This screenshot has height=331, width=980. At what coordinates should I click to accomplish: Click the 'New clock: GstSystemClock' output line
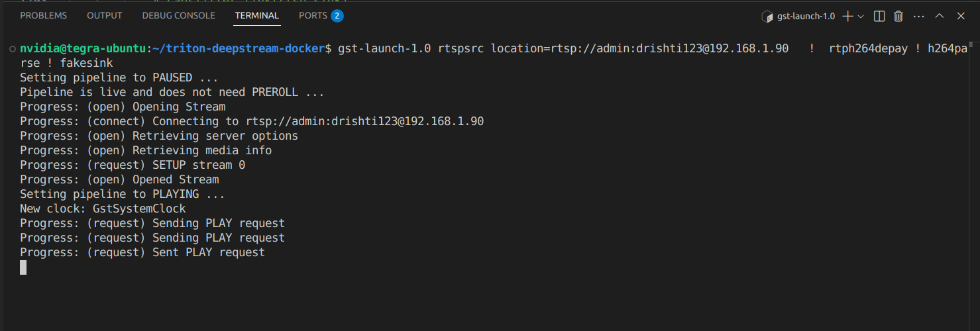103,209
